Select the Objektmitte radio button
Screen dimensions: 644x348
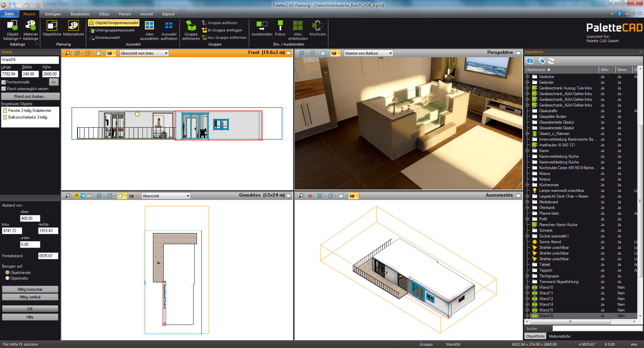7,278
